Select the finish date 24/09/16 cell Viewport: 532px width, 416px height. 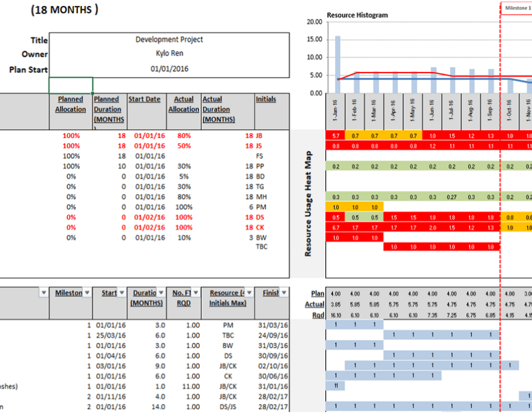point(273,336)
